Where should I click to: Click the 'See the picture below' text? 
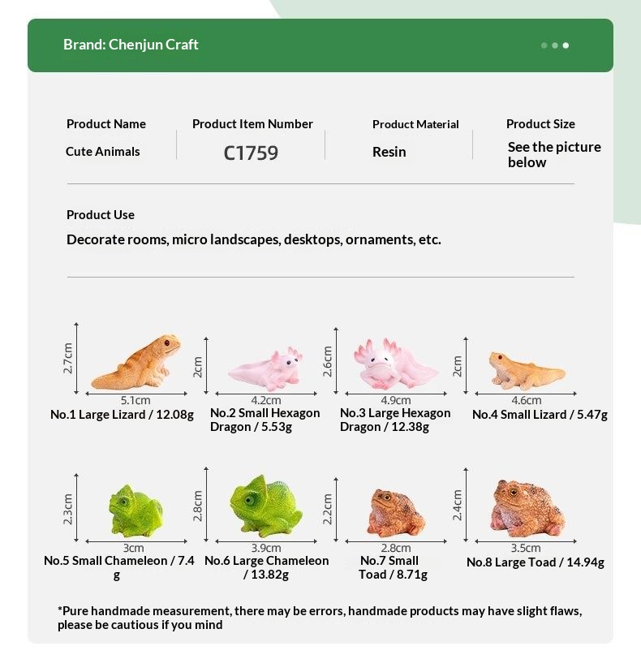point(554,155)
